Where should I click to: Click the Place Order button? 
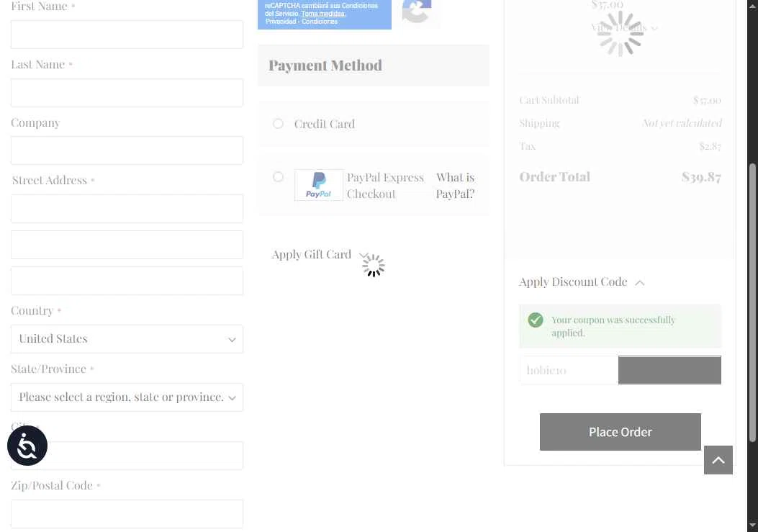(621, 432)
